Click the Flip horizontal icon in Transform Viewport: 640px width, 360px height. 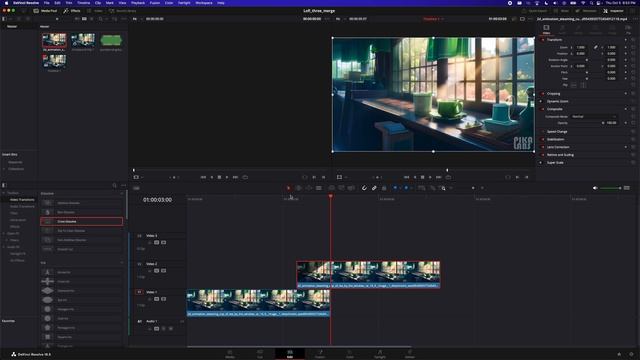574,85
